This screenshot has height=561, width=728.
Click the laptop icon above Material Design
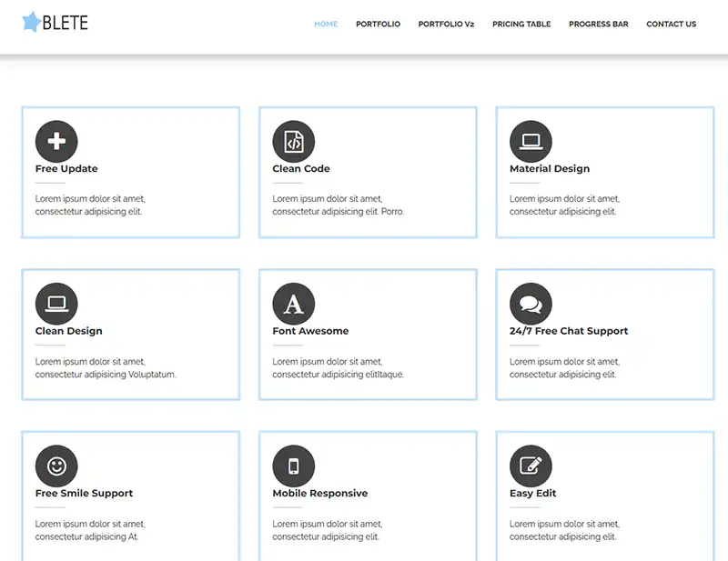tap(531, 142)
